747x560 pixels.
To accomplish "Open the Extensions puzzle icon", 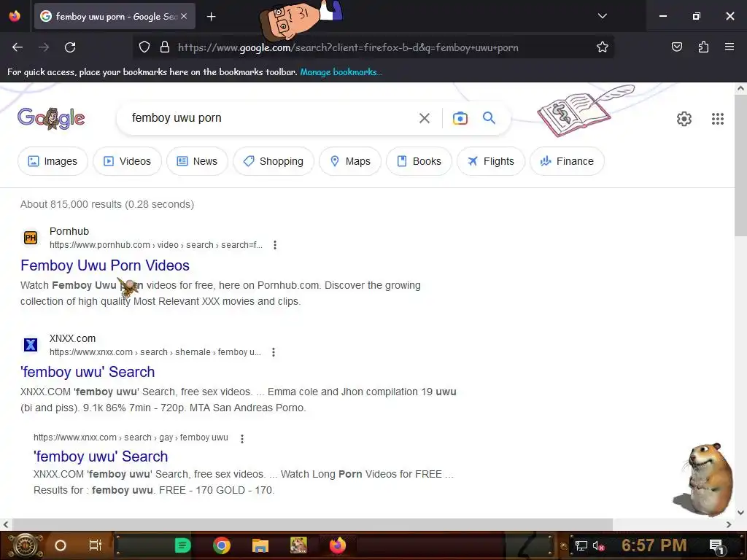I will tap(703, 47).
